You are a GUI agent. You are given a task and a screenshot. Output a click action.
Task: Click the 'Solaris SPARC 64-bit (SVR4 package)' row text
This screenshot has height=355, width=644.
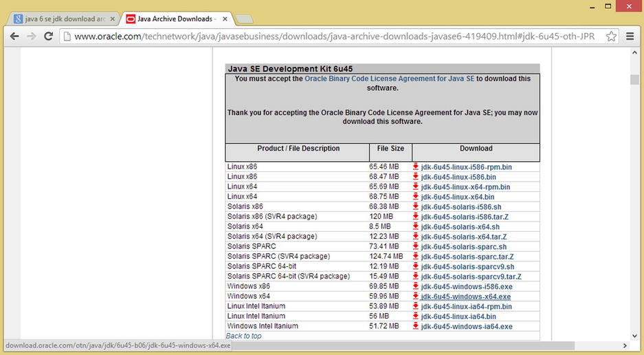click(288, 277)
